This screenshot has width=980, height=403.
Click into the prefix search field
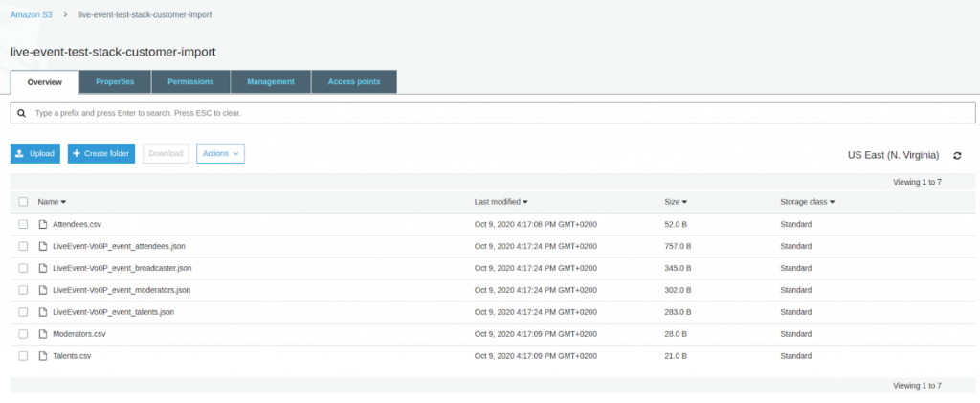[479, 113]
